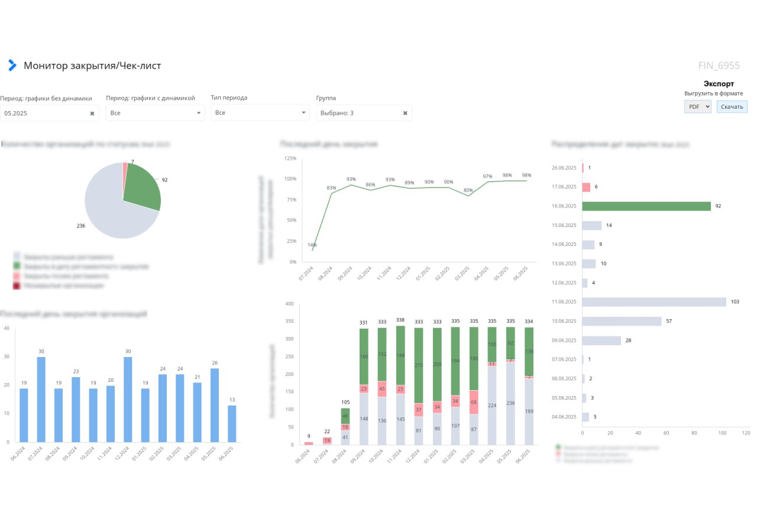Click the "338" total above 11.2024 column

[400, 320]
